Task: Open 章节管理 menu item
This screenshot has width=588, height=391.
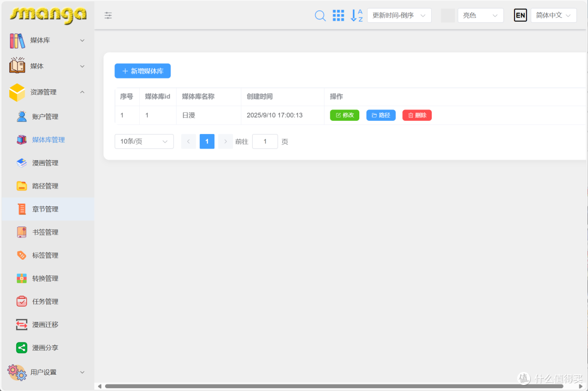Action: pos(48,209)
